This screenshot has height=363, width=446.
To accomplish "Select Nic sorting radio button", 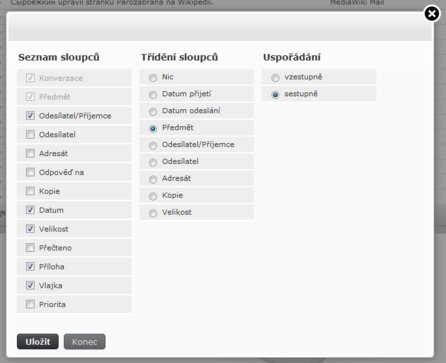I will (x=153, y=78).
